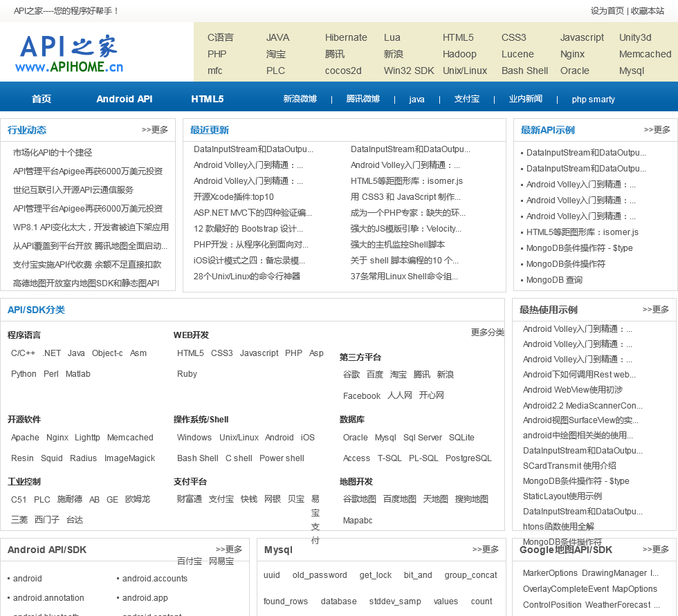Open the HTML5 tab in blue navbar
This screenshot has height=616, width=678.
click(208, 99)
